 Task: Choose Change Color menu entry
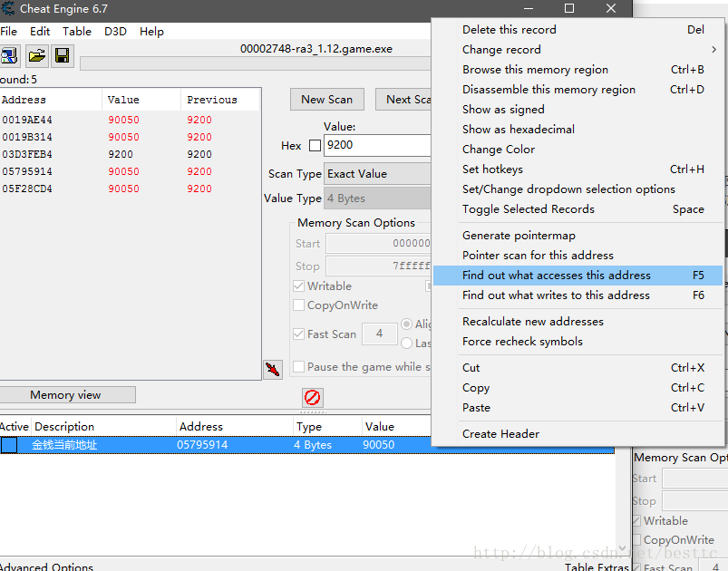[x=578, y=150]
